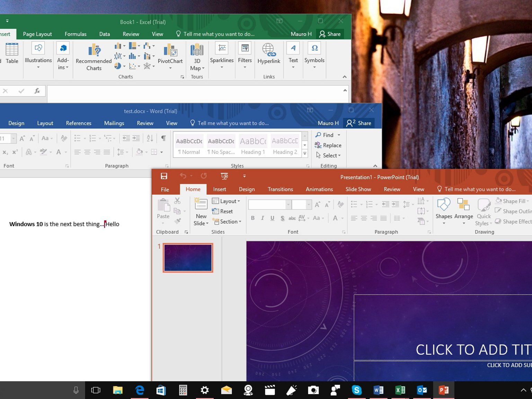Viewport: 532px width, 399px height.
Task: Expand the Word Styles gallery
Action: click(x=305, y=153)
